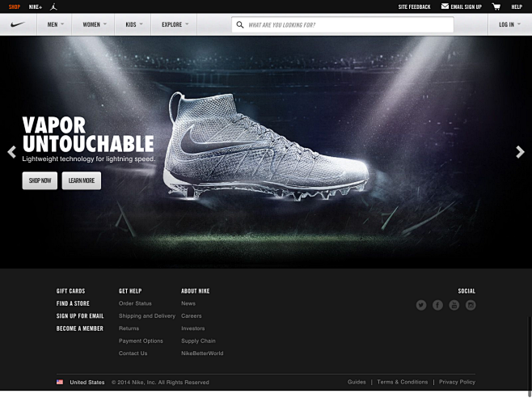Open Terms & Conditions link

[x=403, y=382]
